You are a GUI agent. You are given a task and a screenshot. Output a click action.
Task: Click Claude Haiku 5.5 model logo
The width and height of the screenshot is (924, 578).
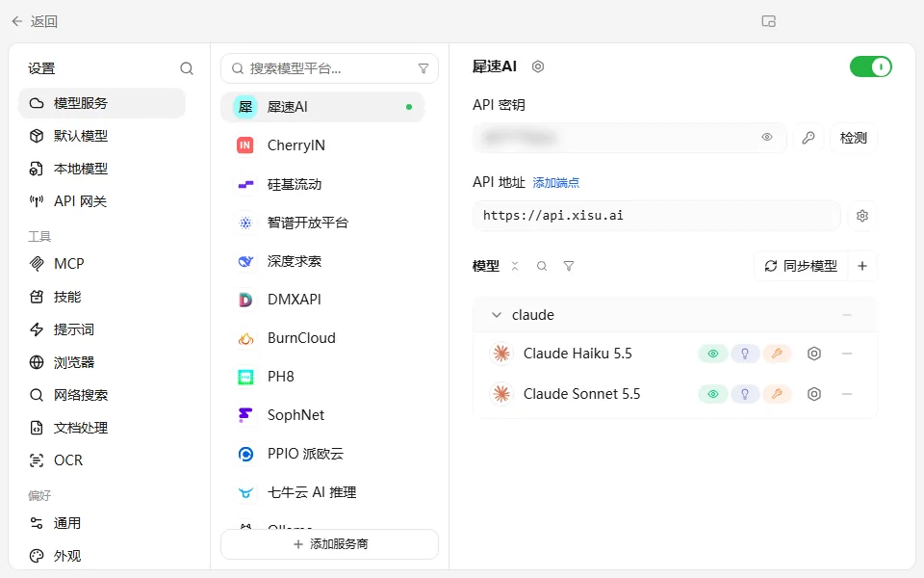coord(501,354)
